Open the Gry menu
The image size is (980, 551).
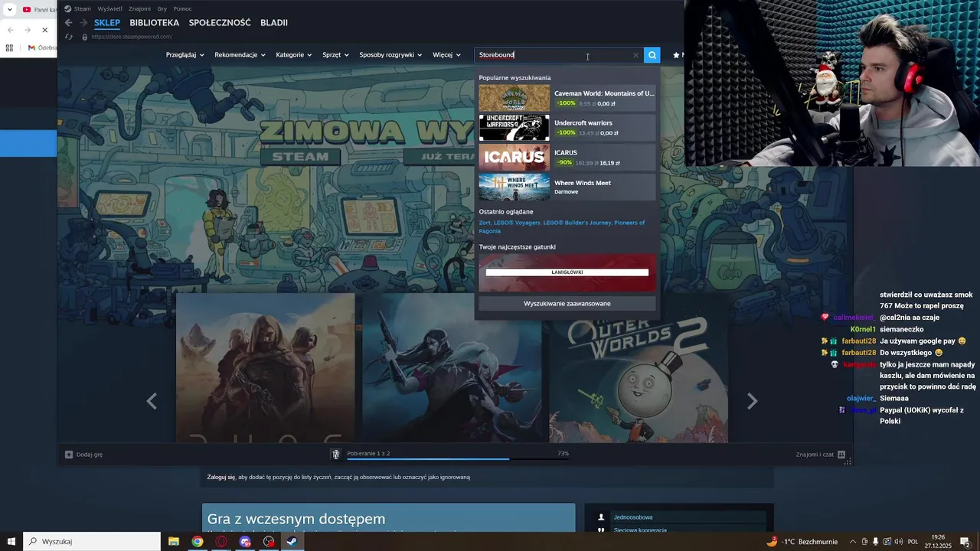click(x=162, y=8)
